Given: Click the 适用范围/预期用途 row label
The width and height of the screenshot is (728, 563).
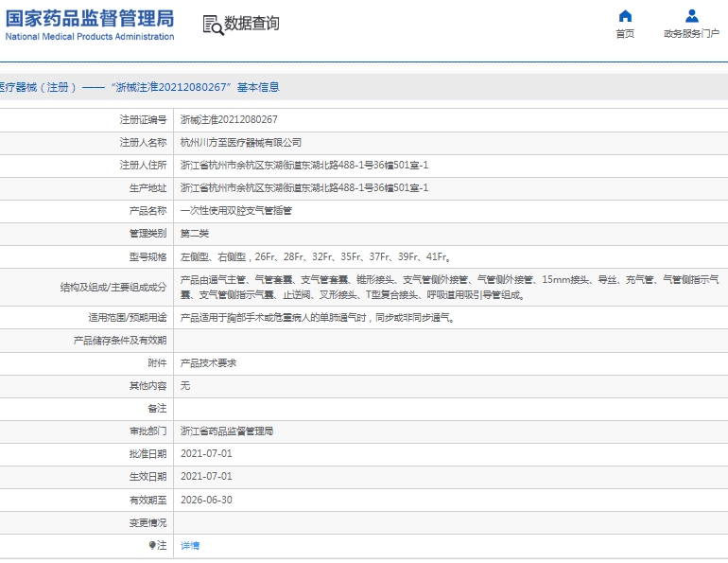Looking at the screenshot, I should pyautogui.click(x=128, y=317).
